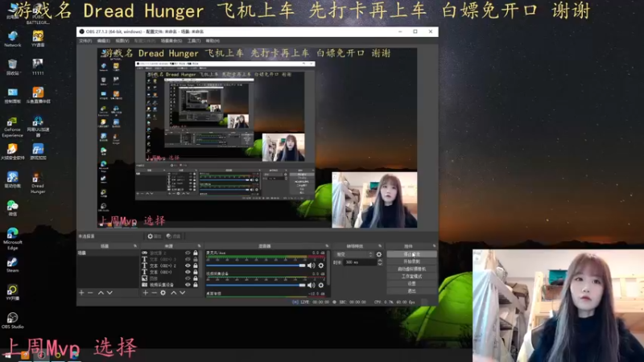Toggle lock on 文本 (GDI+) 2 source
The image size is (644, 362).
[x=196, y=265]
